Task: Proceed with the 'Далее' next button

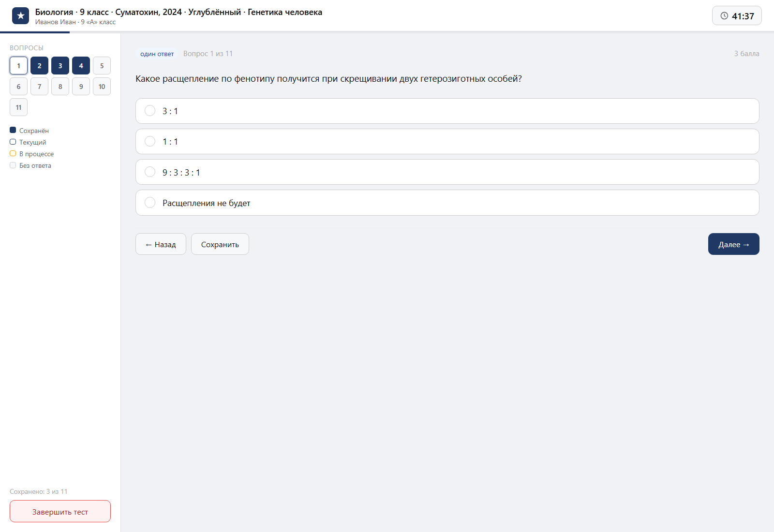Action: pyautogui.click(x=733, y=244)
